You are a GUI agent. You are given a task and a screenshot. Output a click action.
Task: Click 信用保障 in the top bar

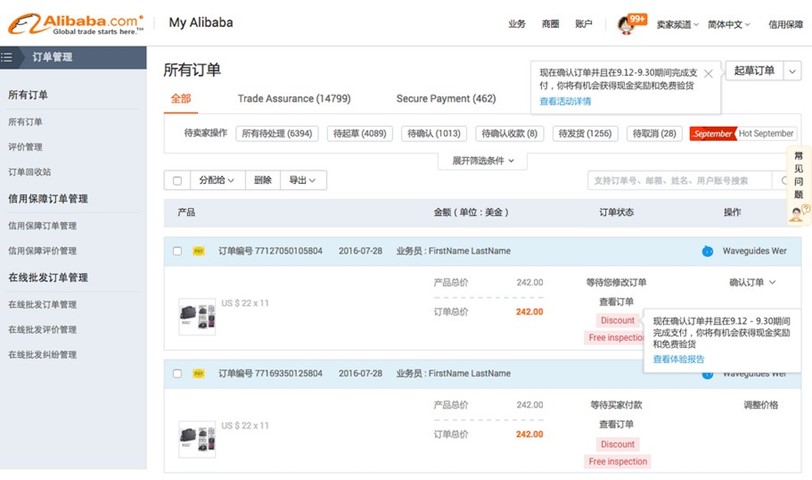(786, 24)
